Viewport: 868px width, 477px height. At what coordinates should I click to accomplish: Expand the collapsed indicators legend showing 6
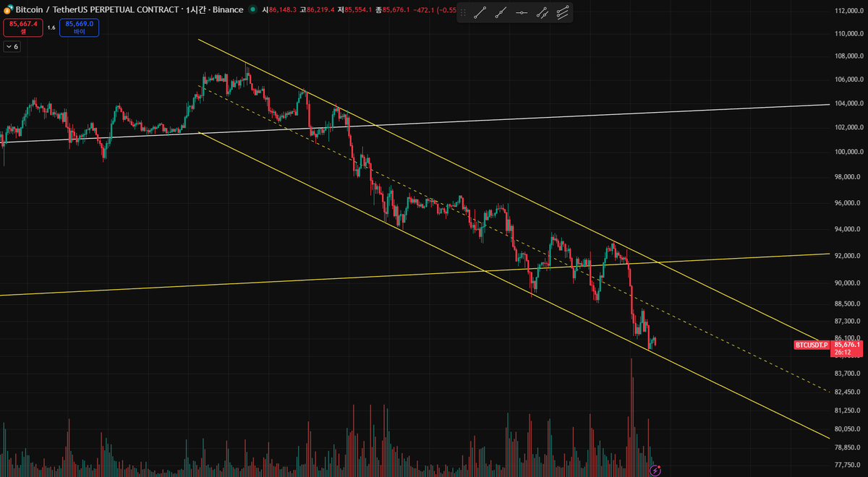(x=12, y=46)
